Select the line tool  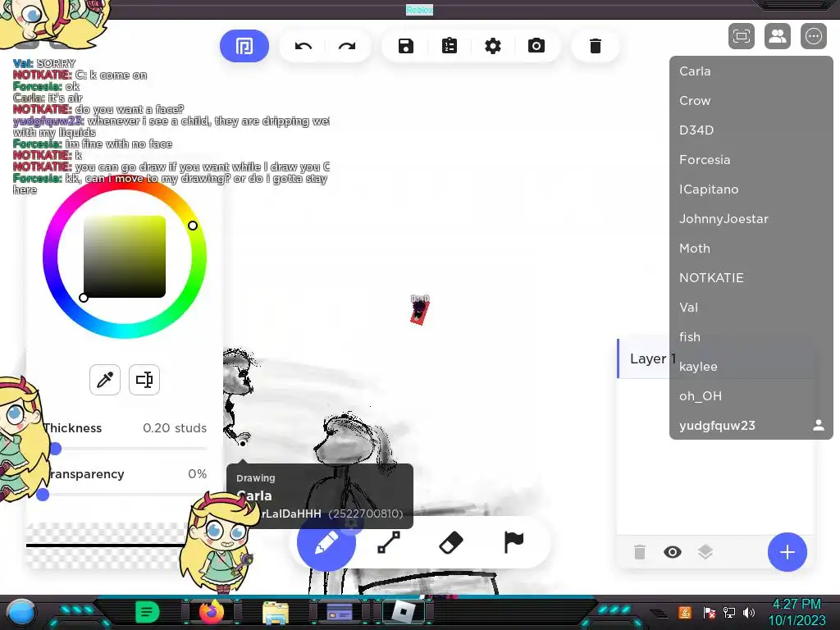pos(389,542)
